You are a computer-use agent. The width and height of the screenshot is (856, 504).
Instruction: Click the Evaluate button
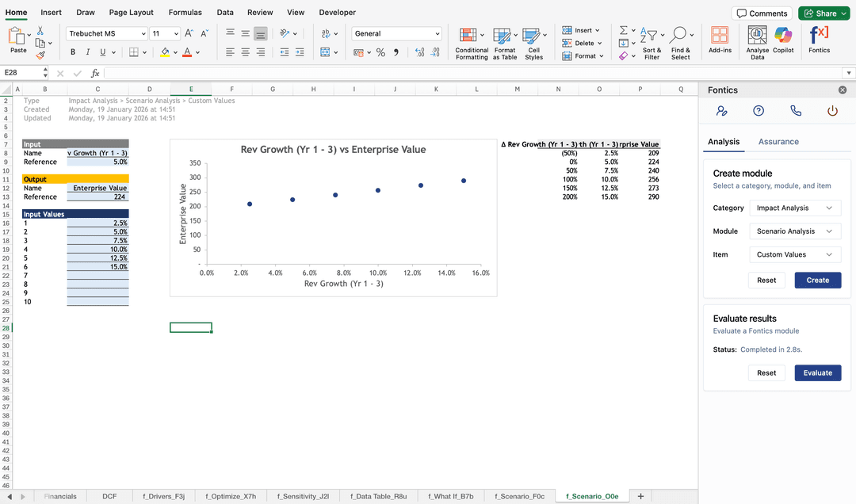point(817,373)
